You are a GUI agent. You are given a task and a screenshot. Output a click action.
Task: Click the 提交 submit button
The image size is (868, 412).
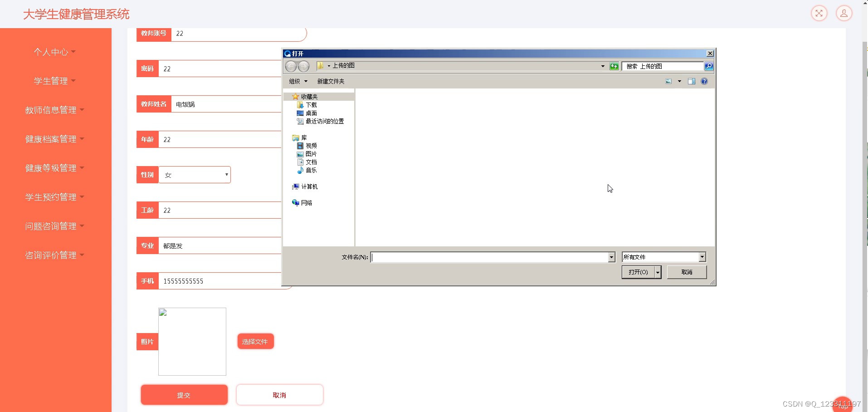tap(184, 395)
